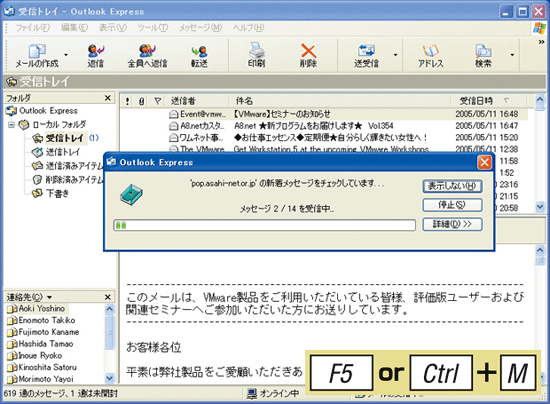This screenshot has height=404, width=550.
Task: Open the 検索 dropdown arrow
Action: point(512,55)
